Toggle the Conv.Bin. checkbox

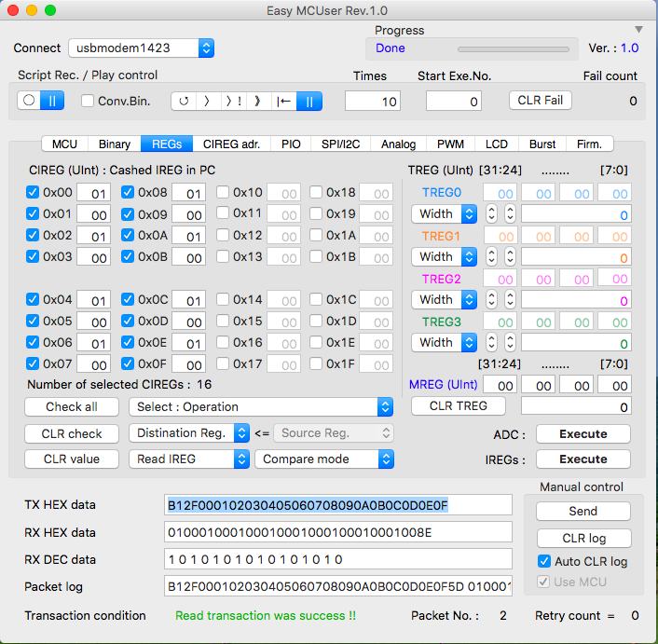(88, 101)
